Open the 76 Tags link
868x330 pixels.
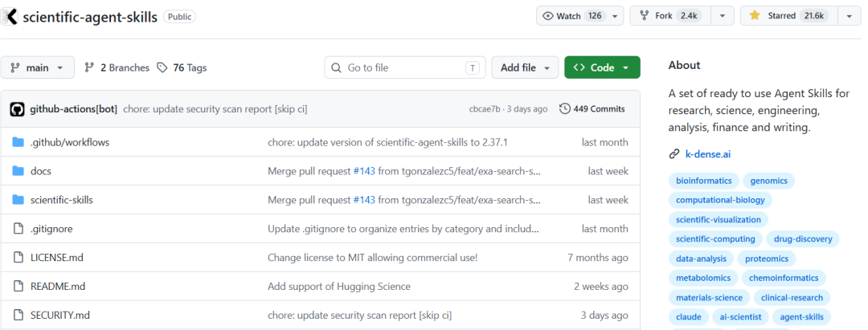click(x=182, y=67)
